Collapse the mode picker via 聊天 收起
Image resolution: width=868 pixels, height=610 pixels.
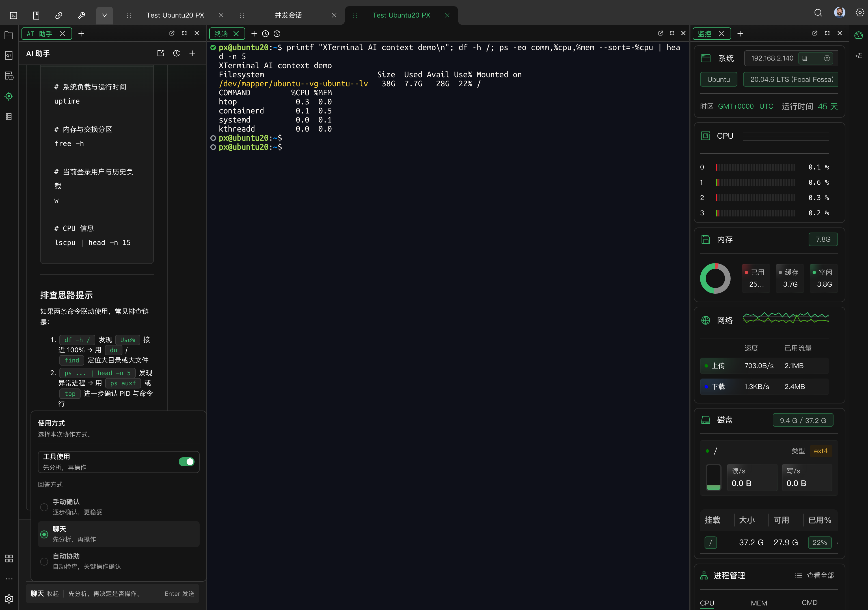45,593
